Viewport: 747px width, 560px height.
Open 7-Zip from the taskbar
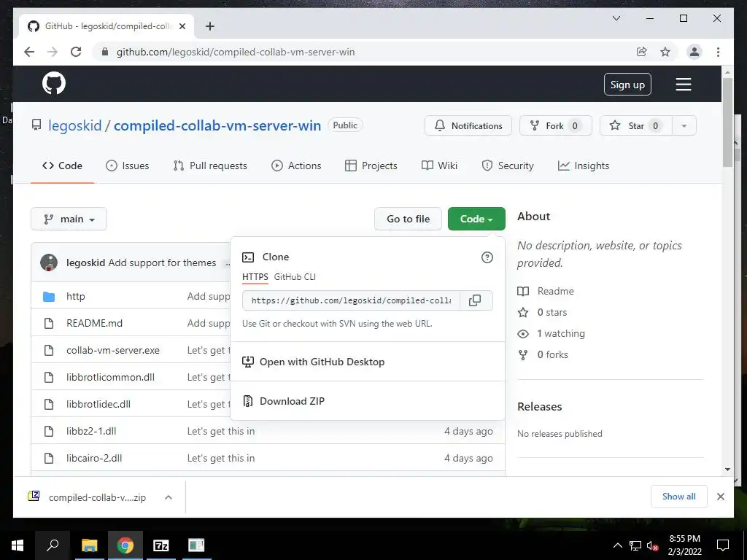160,545
